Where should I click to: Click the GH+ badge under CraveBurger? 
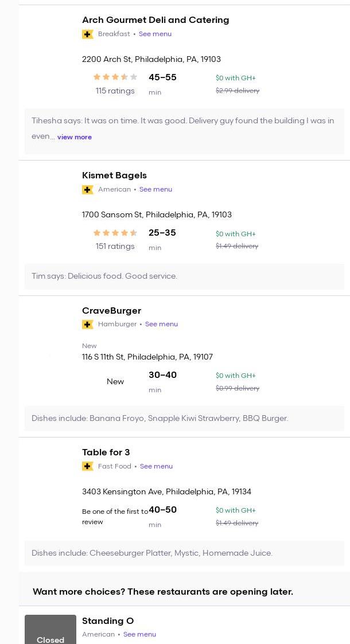pos(88,325)
